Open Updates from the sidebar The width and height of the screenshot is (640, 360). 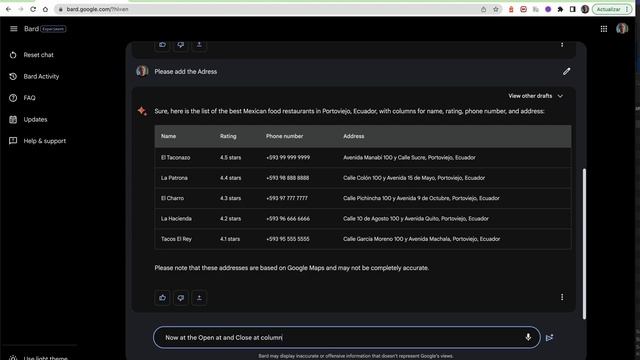coord(35,120)
